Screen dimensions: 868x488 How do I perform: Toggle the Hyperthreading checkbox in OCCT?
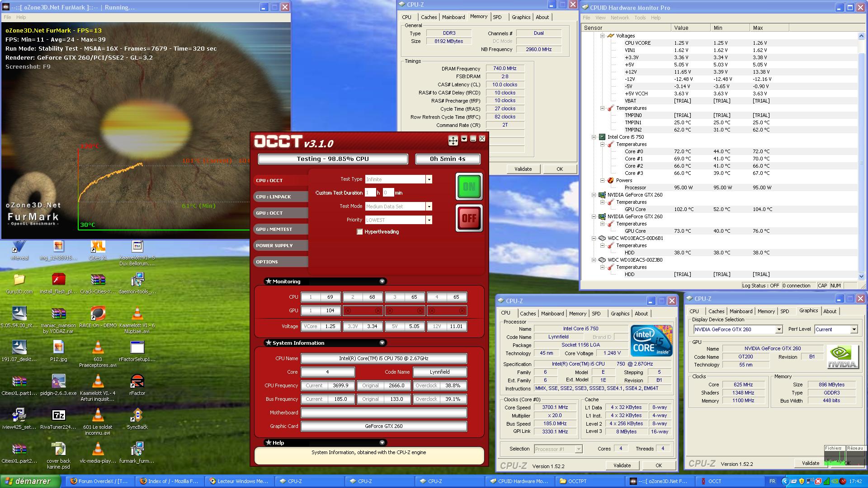tap(358, 232)
